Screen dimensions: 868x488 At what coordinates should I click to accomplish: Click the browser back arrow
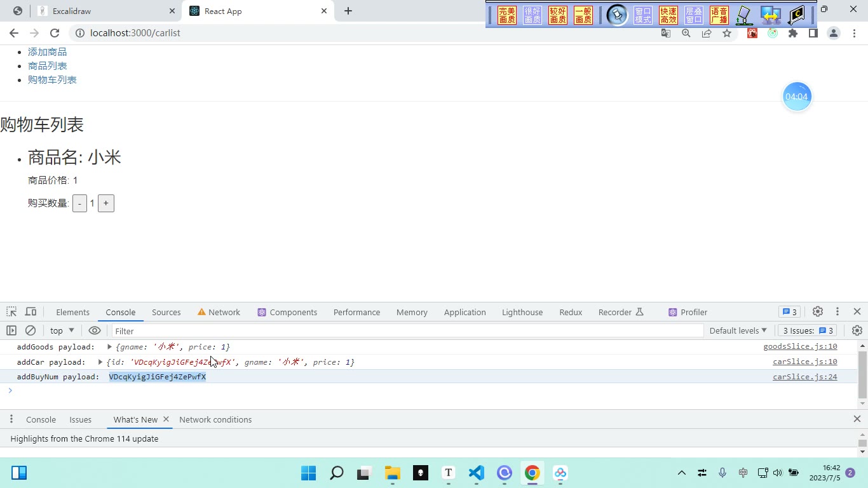pyautogui.click(x=14, y=33)
